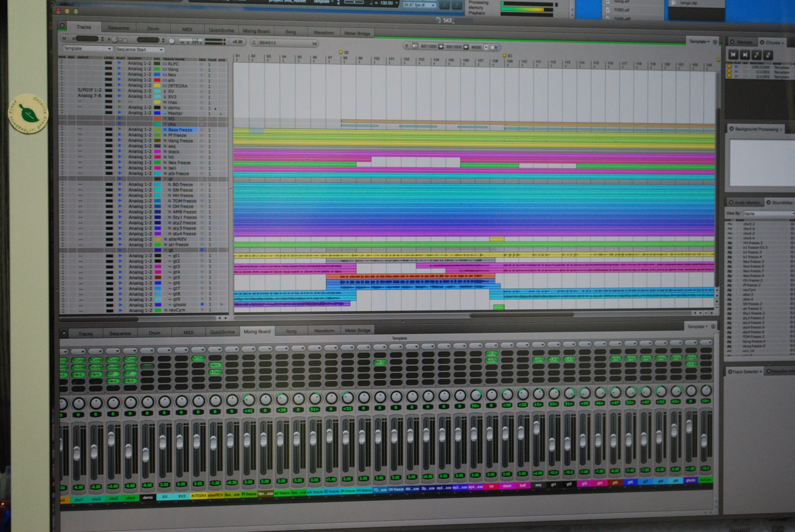
Task: Click the blue color swatch of Nex track
Action: coord(157,74)
